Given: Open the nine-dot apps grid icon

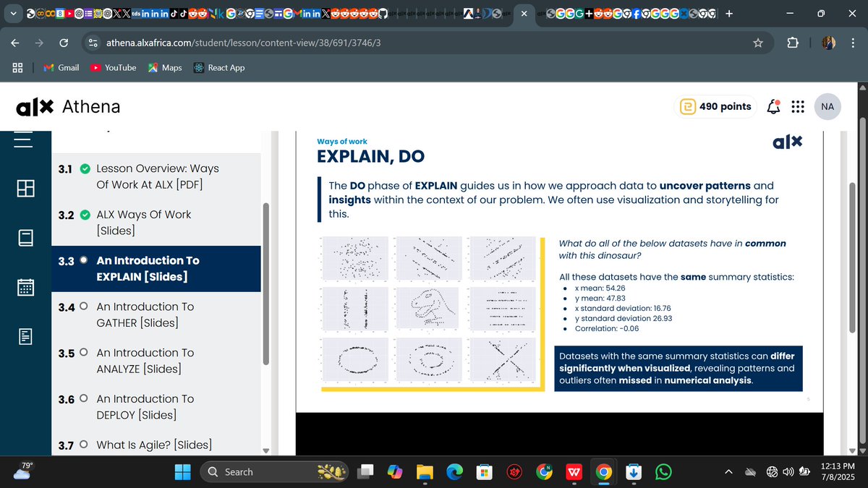Looking at the screenshot, I should 798,107.
